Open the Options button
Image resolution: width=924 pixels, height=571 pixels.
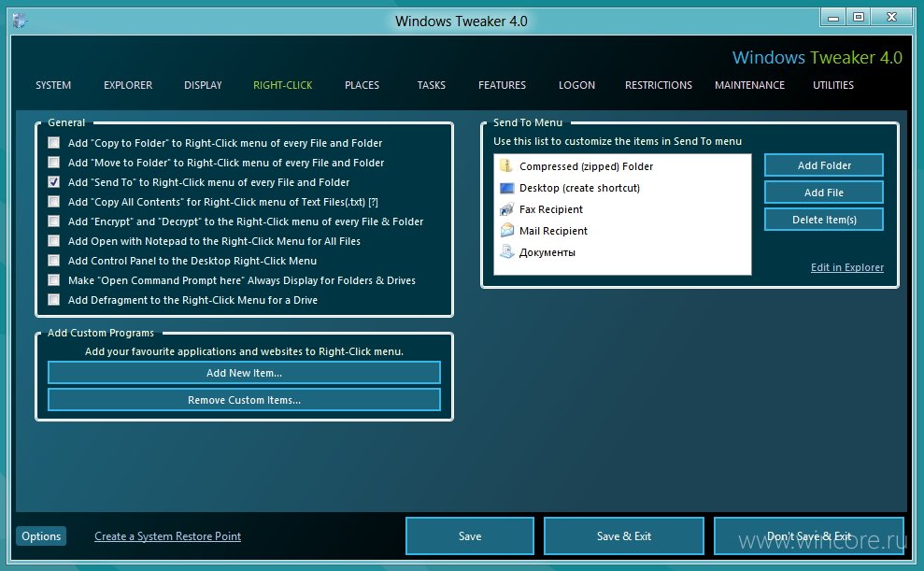click(41, 536)
